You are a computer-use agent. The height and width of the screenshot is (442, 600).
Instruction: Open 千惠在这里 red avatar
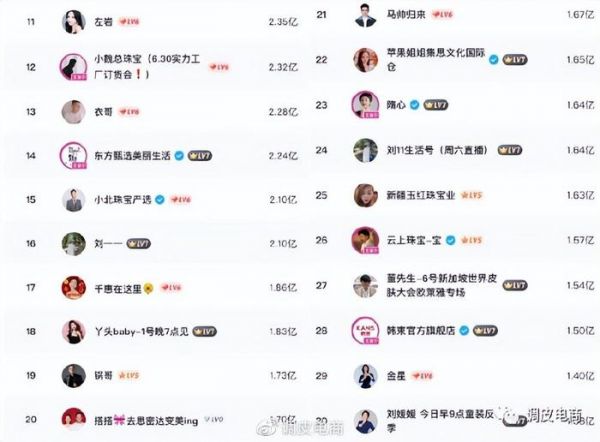coord(73,287)
